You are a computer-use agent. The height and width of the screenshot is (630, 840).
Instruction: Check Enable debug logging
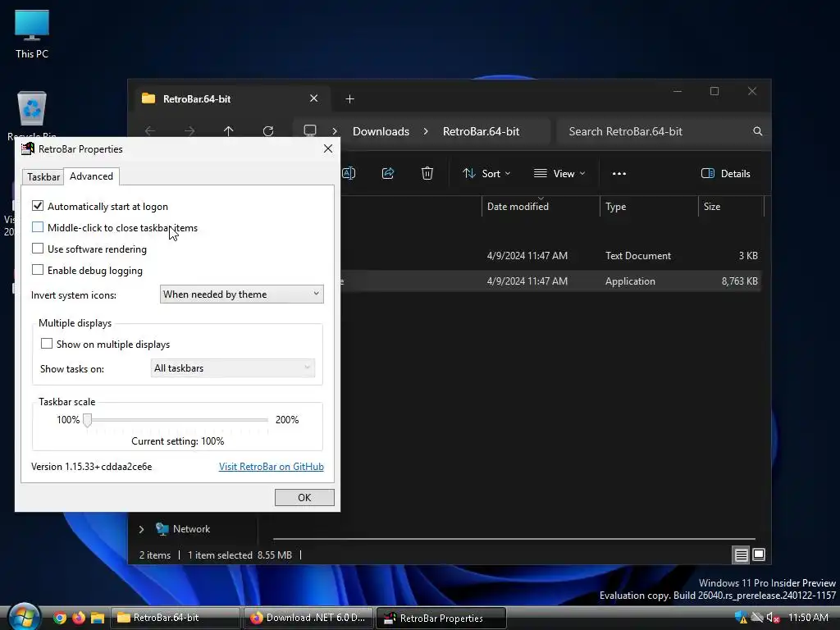point(38,270)
